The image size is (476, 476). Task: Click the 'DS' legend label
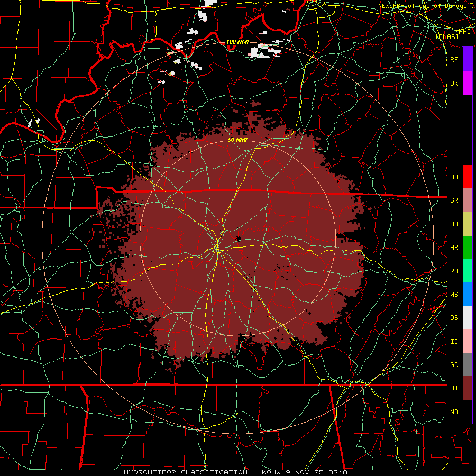click(454, 317)
